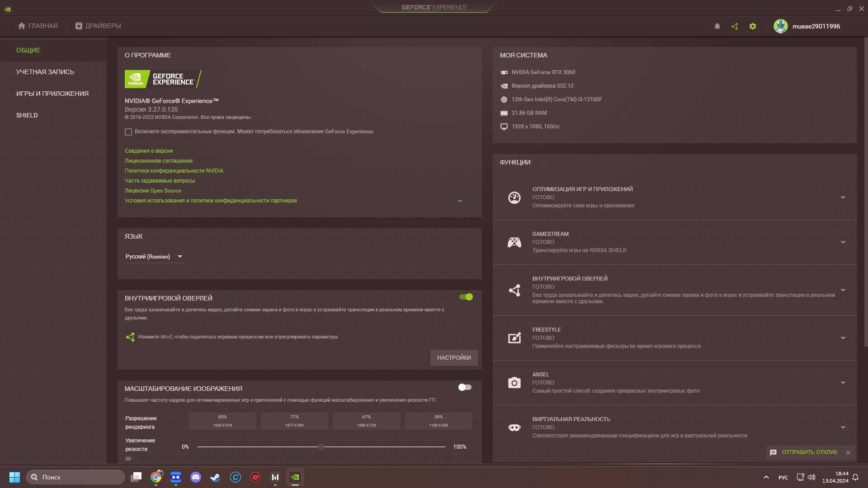Click the НАСТРОЙКИ overlay button
The height and width of the screenshot is (488, 868).
pos(454,358)
